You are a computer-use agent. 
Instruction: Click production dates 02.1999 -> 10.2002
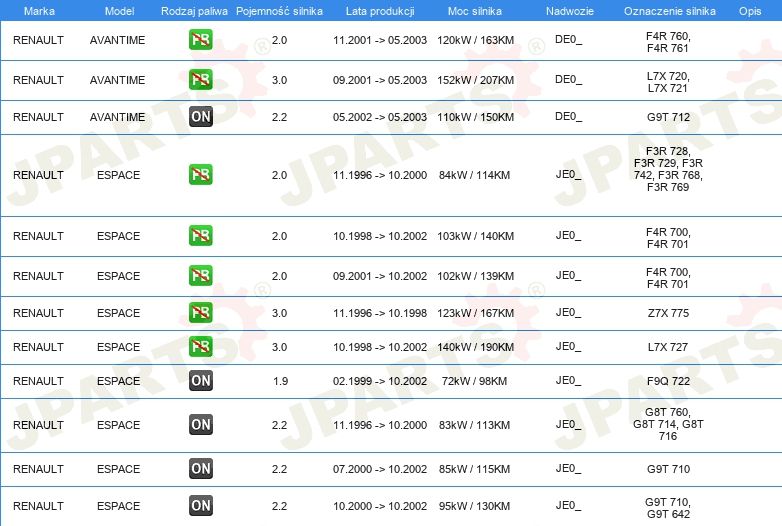(x=380, y=381)
